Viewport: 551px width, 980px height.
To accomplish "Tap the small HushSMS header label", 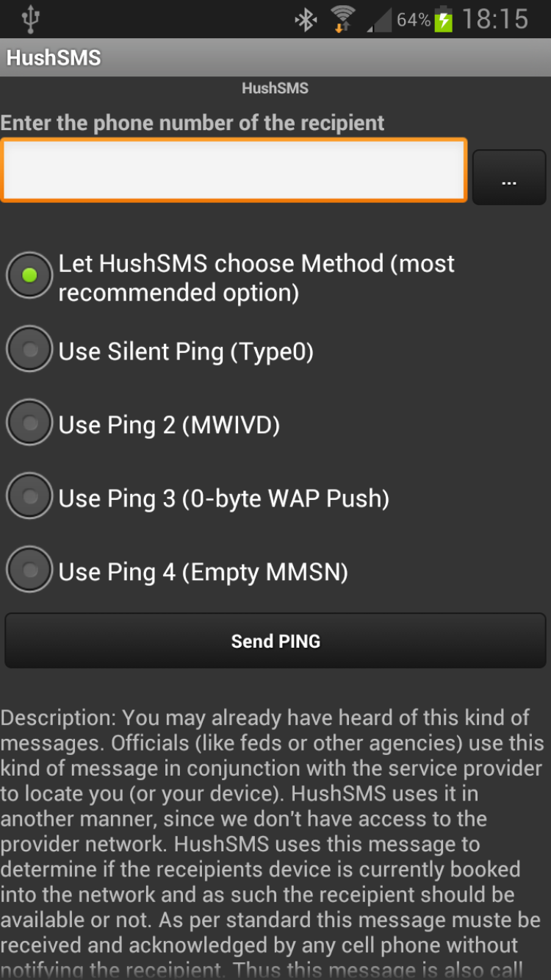I will click(x=275, y=88).
